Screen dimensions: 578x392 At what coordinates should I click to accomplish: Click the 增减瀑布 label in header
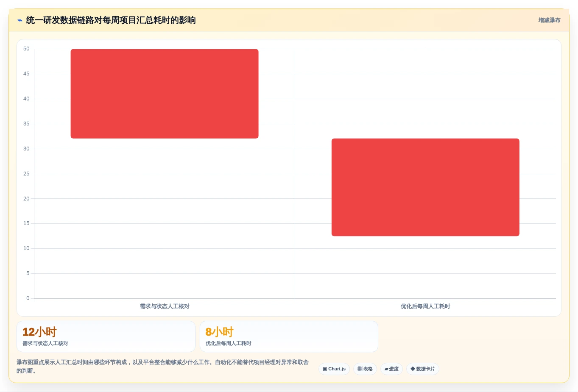(x=549, y=20)
